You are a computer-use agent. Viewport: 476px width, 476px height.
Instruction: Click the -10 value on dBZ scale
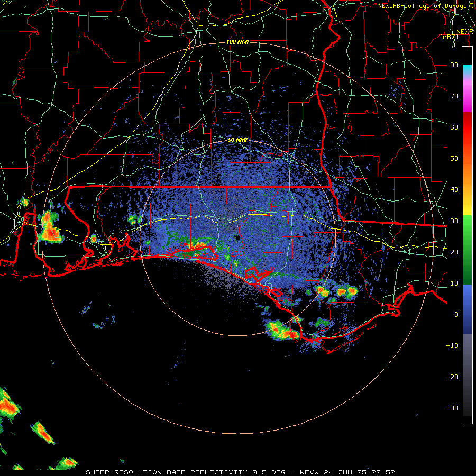tap(452, 346)
